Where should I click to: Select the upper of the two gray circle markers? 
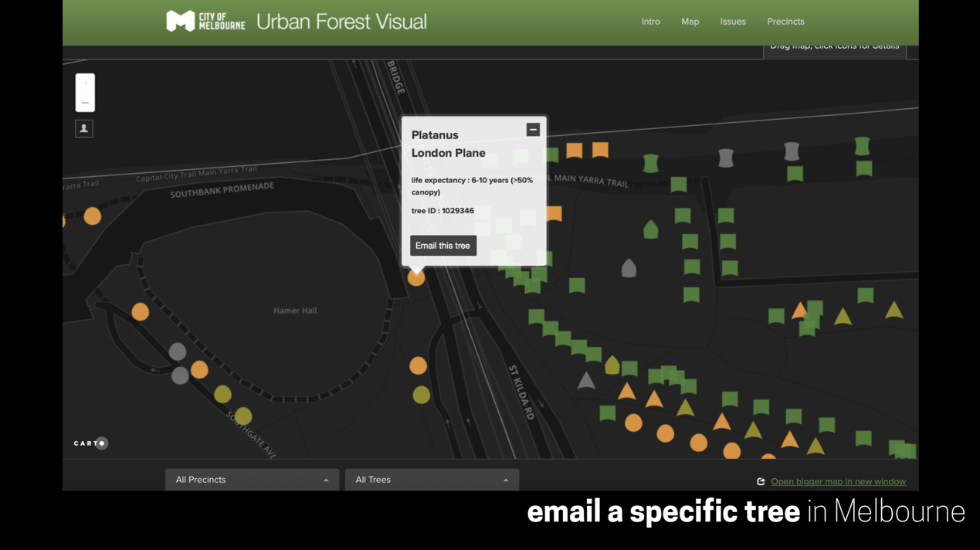point(178,352)
